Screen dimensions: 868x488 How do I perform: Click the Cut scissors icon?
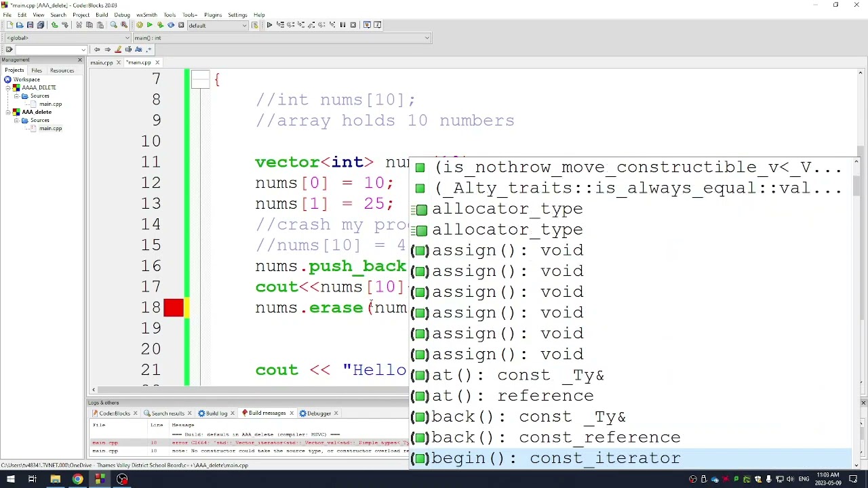[x=79, y=25]
